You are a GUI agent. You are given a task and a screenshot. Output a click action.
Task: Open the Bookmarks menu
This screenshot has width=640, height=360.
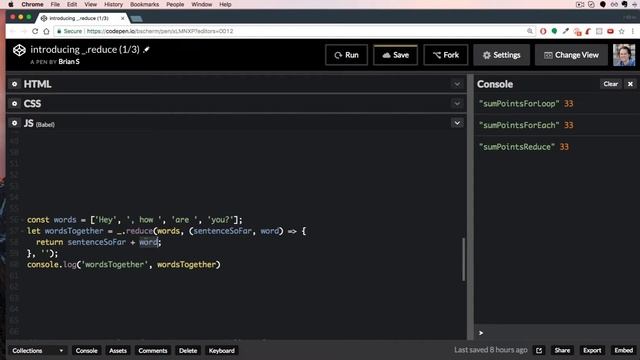144,4
